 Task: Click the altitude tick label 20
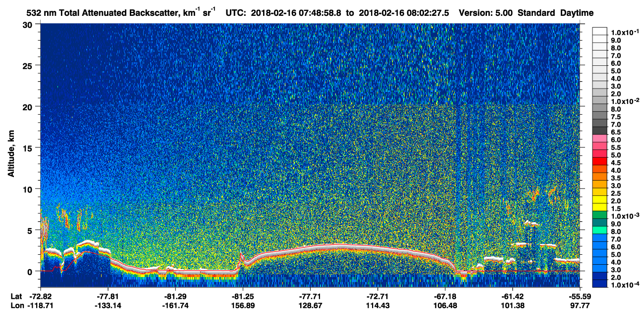pos(29,107)
